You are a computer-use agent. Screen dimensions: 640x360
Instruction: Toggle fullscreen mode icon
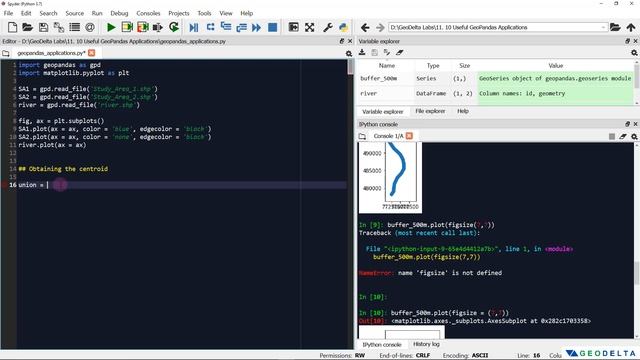309,27
